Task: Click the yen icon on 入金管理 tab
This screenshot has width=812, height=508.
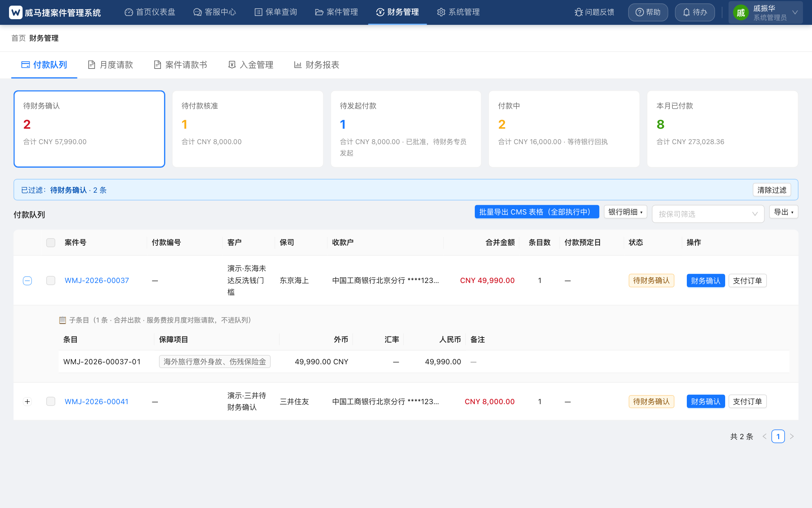Action: click(x=232, y=65)
